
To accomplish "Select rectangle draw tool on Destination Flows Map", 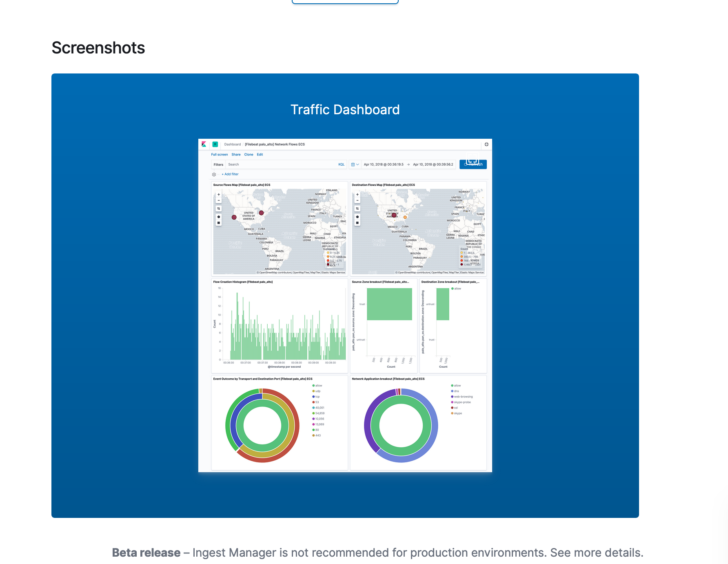I will (x=357, y=223).
